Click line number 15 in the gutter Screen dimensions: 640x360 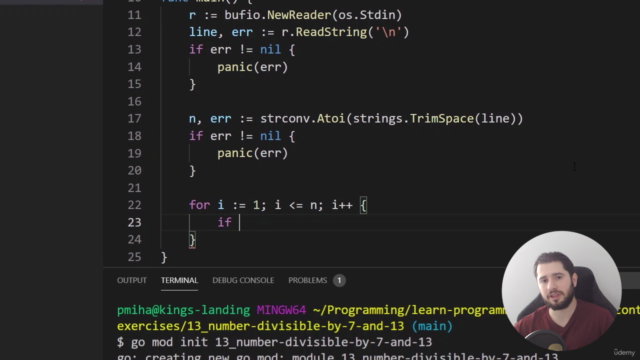[134, 84]
